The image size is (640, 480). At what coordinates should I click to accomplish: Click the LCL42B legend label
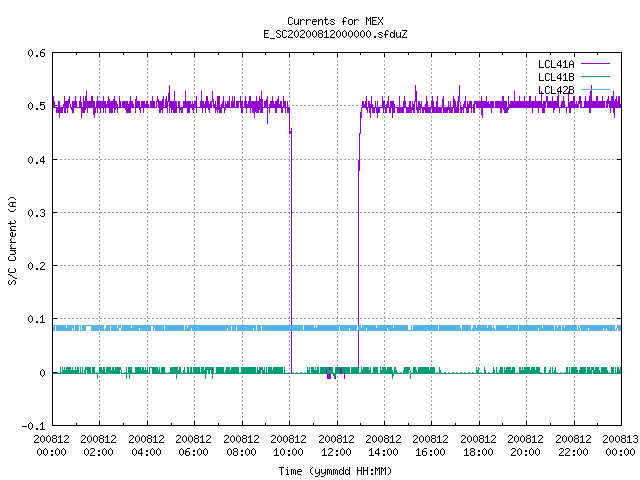click(556, 90)
